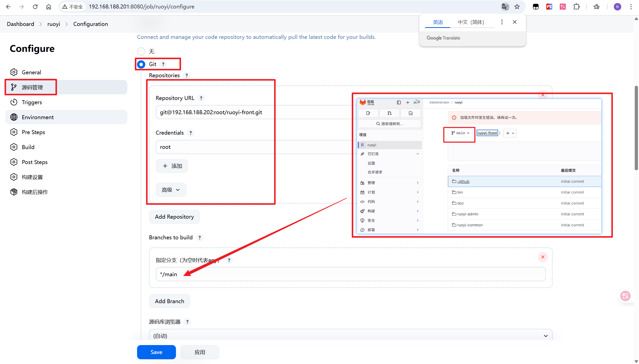Image resolution: width=639 pixels, height=364 pixels.
Task: Click the browser reload icon
Action: 35,7
